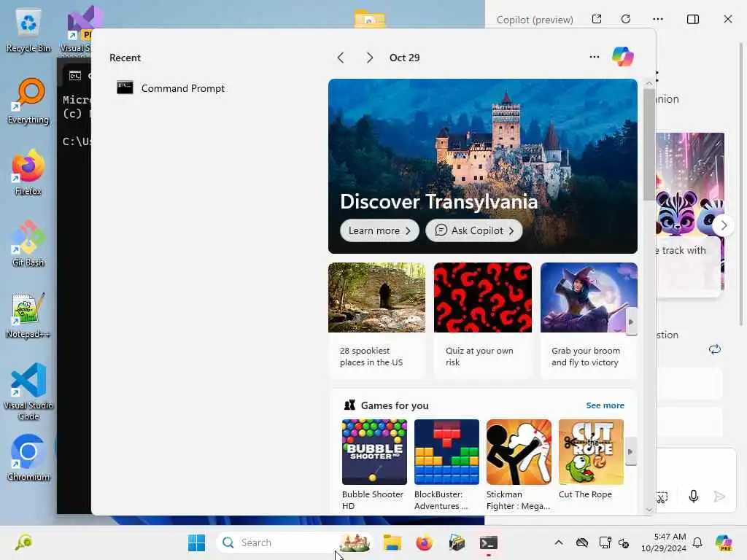Click See more games link
The image size is (747, 560).
click(605, 405)
